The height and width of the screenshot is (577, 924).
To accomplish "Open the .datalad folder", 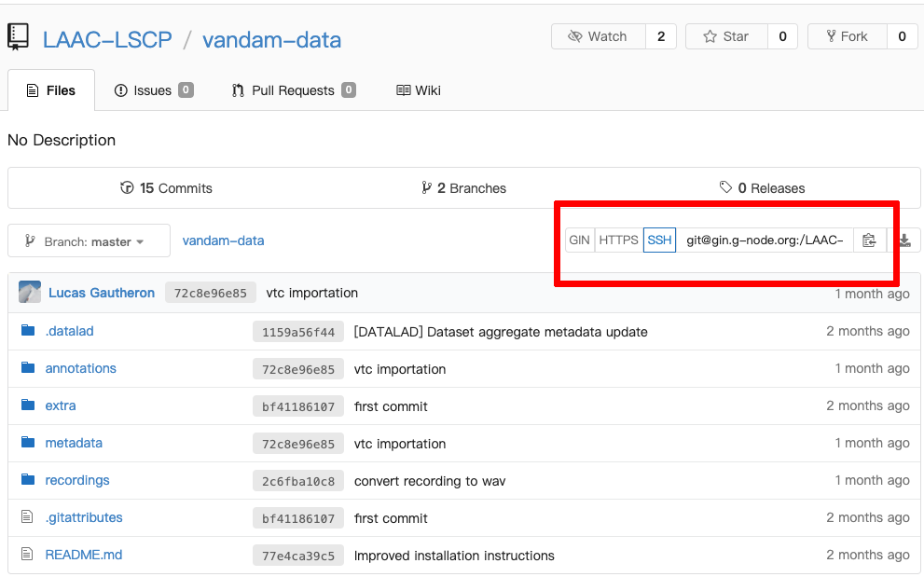I will (x=70, y=331).
